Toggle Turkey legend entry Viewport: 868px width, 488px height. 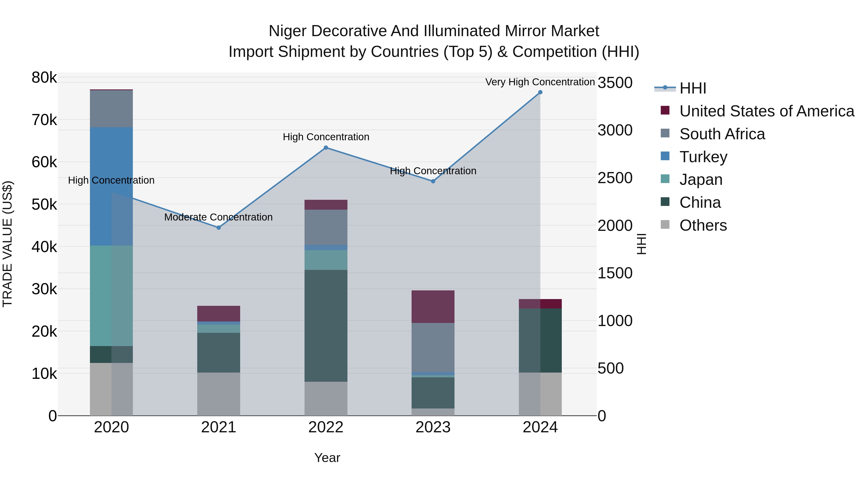(694, 157)
